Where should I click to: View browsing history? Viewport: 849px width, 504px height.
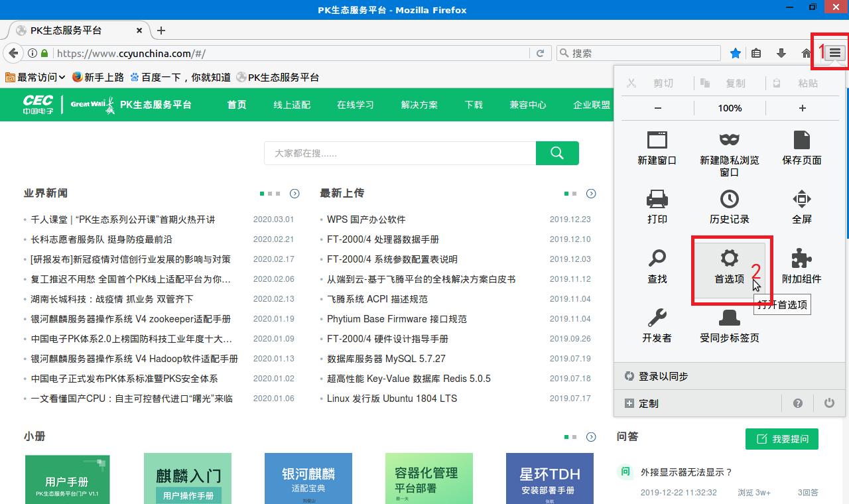tap(730, 206)
